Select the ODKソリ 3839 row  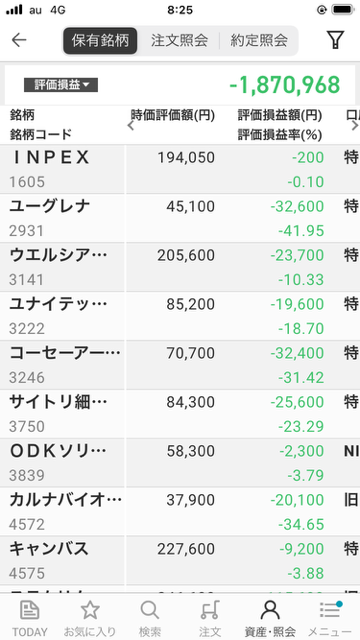(180, 463)
